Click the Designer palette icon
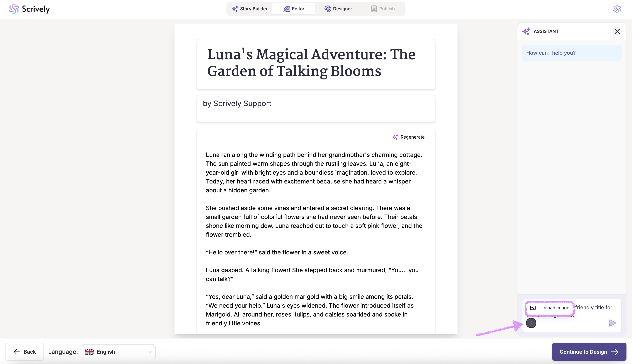The height and width of the screenshot is (364, 632). click(327, 9)
